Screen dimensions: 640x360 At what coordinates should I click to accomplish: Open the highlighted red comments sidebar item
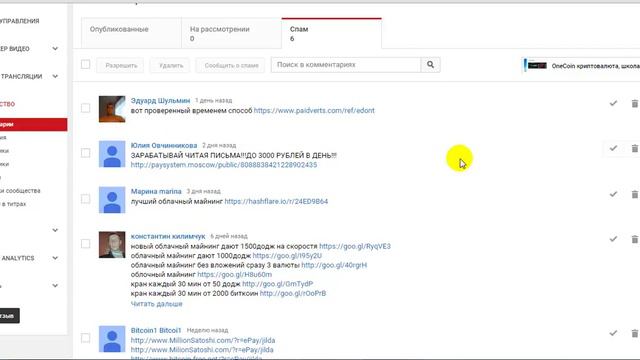point(33,124)
